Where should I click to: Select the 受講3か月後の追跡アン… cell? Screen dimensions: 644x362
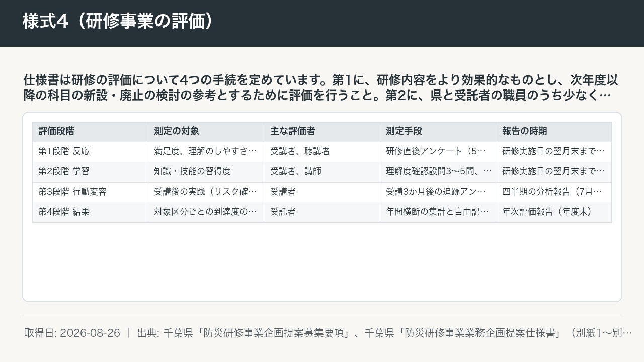pos(438,192)
